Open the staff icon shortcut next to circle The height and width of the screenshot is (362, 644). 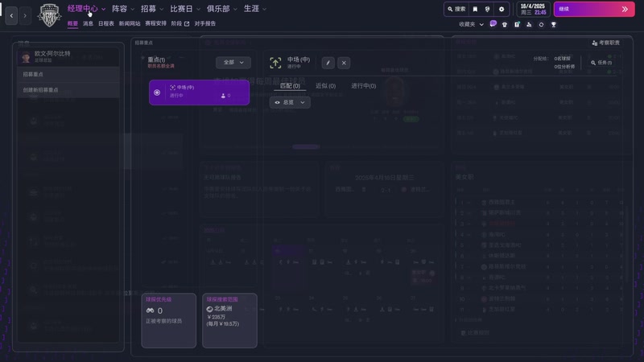coord(529,25)
